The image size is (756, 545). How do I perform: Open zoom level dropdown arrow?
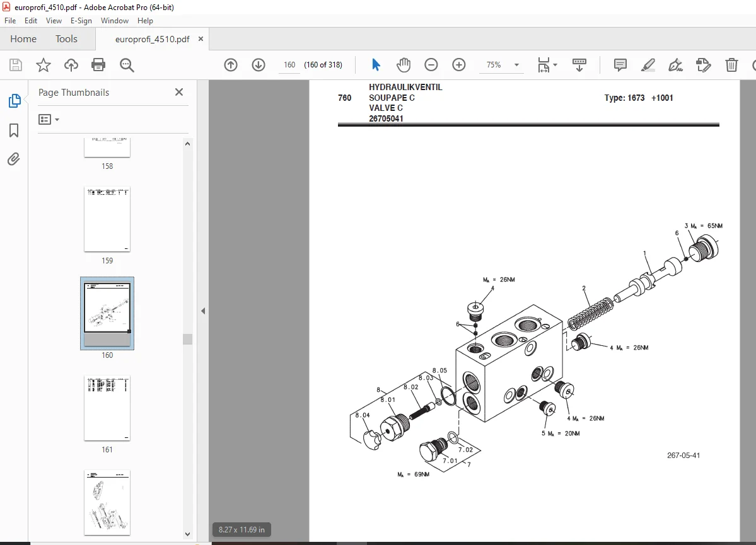coord(516,64)
